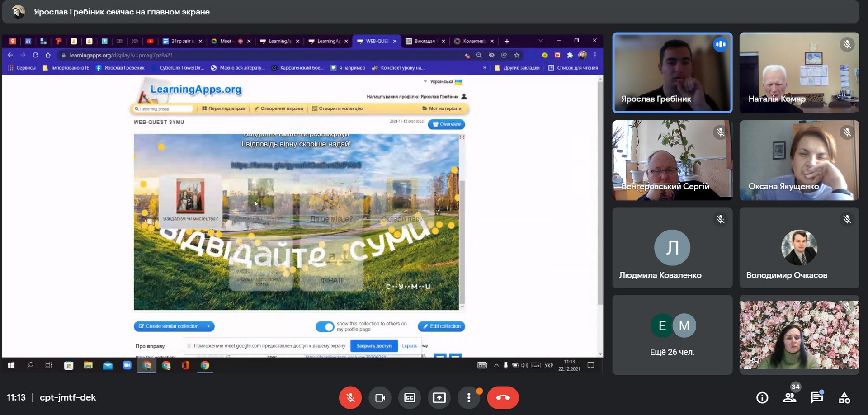Click the Edit collection button
This screenshot has width=868, height=415.
[441, 326]
